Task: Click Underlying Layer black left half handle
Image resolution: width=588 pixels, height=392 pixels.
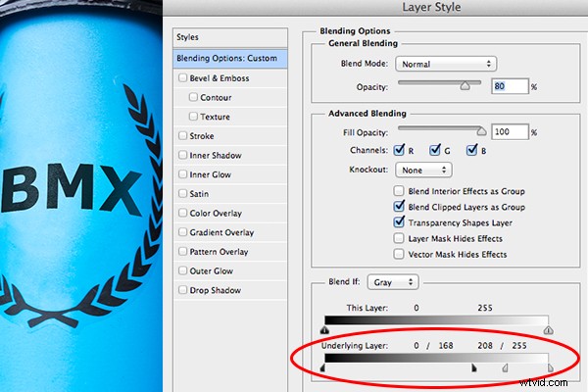Action: click(322, 368)
